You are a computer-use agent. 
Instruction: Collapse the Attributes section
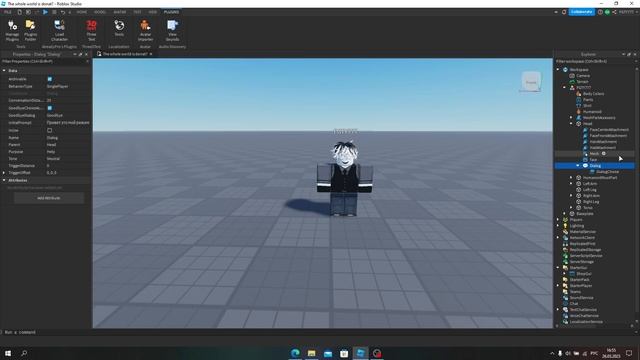pos(4,180)
